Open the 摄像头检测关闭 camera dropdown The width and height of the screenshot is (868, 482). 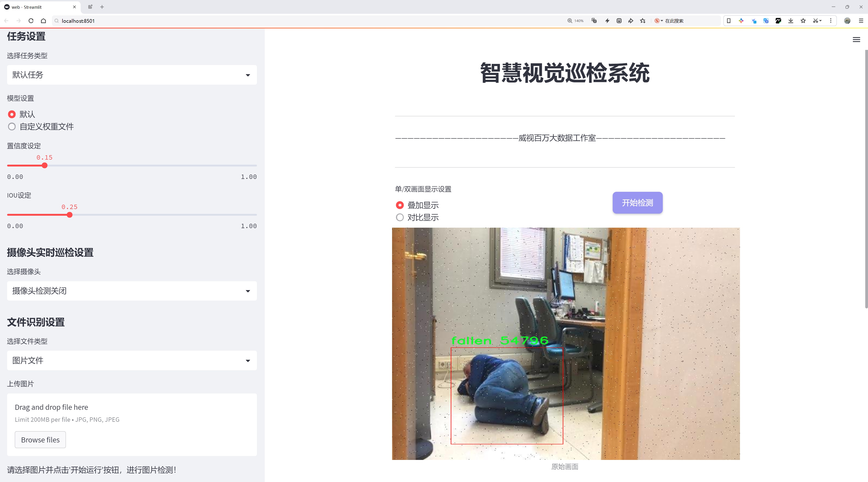tap(132, 291)
